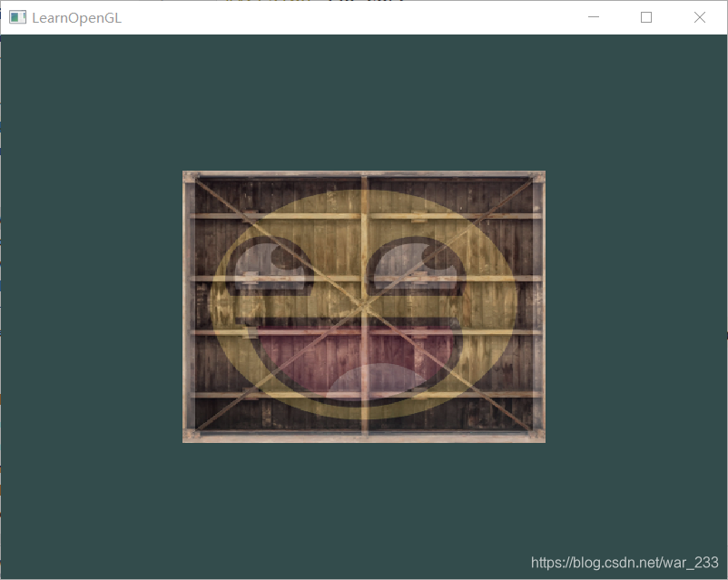Close the LearnOpenGL window
The height and width of the screenshot is (580, 728).
click(x=700, y=17)
